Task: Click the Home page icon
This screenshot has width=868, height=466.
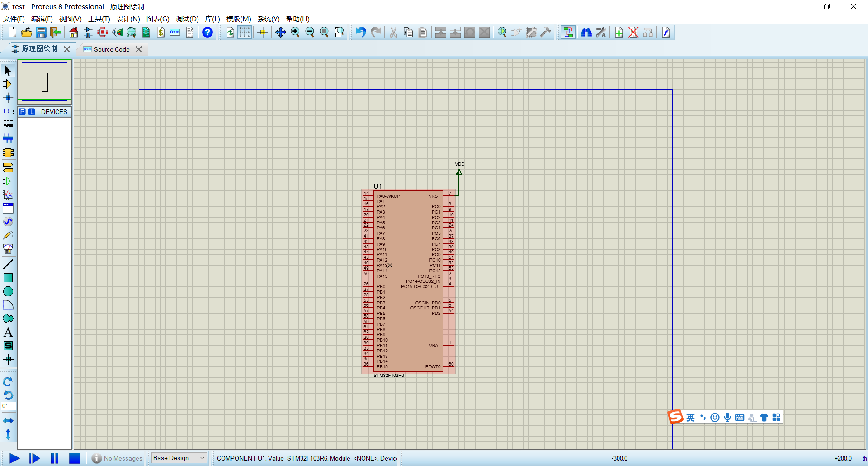Action: 74,32
